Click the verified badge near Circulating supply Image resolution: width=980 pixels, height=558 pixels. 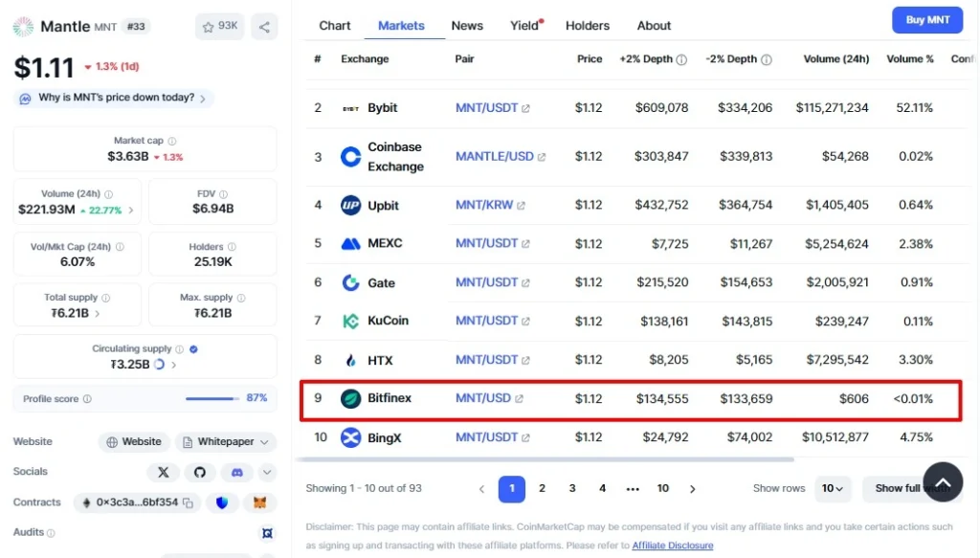click(193, 349)
